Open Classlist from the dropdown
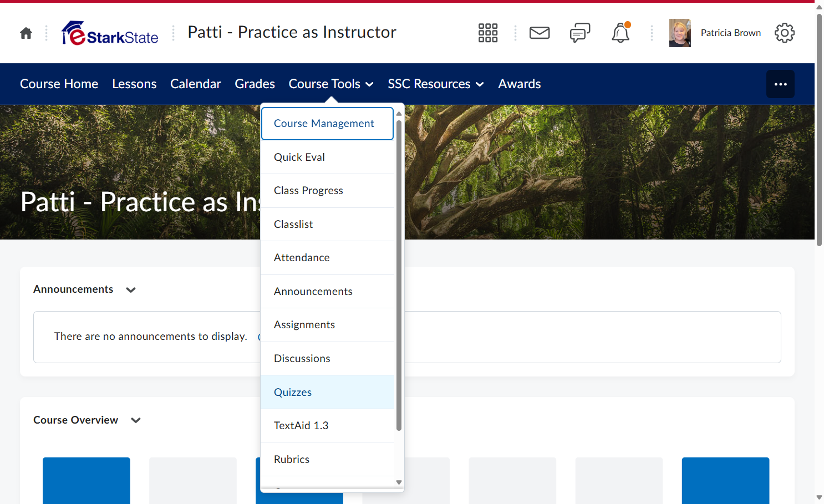 [x=327, y=225]
